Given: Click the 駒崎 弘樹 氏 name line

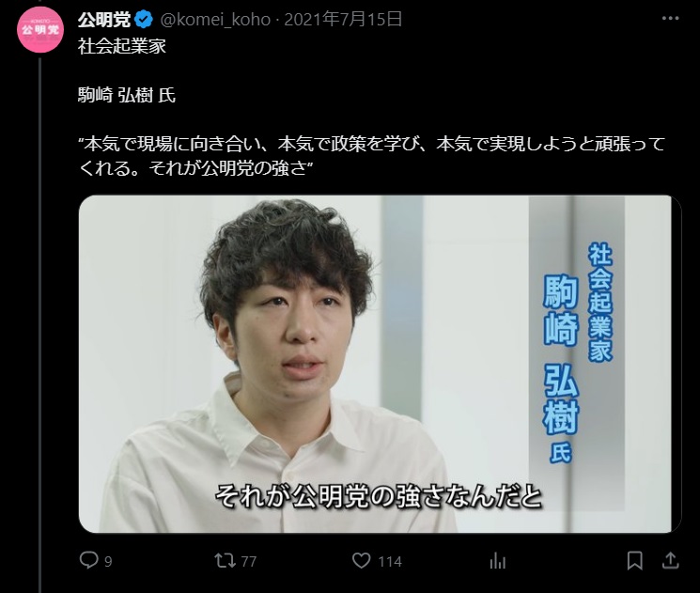Looking at the screenshot, I should (127, 95).
